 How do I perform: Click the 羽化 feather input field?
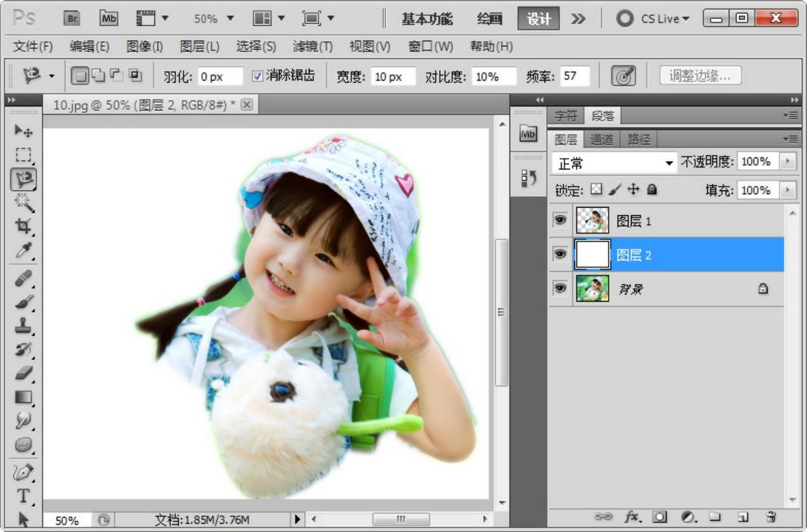(220, 77)
